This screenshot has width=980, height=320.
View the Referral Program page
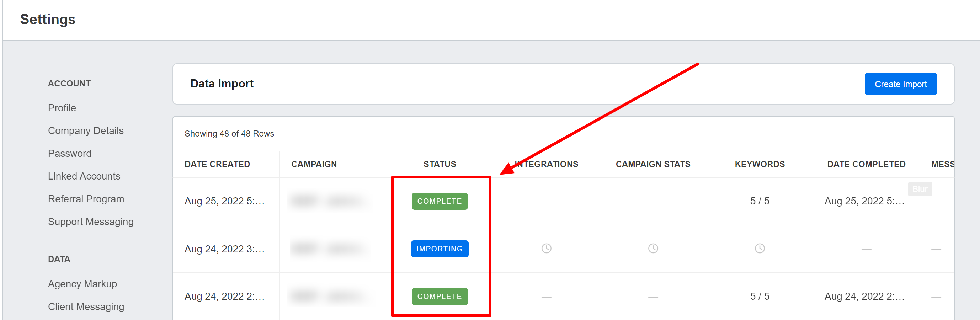(x=86, y=199)
